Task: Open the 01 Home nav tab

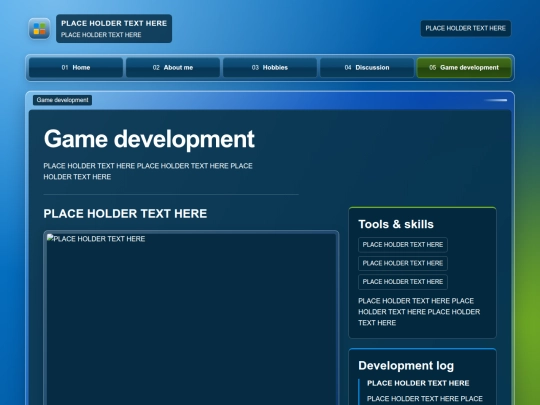Action: [76, 68]
